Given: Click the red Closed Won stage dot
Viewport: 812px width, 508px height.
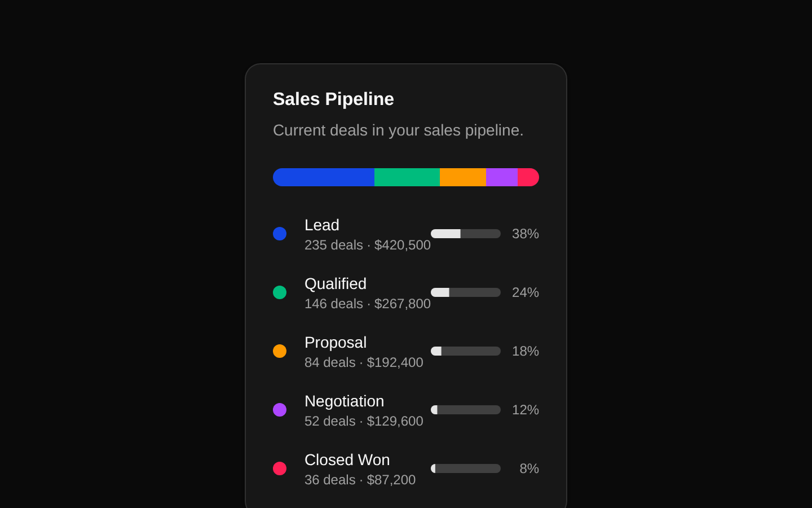Looking at the screenshot, I should tap(280, 468).
